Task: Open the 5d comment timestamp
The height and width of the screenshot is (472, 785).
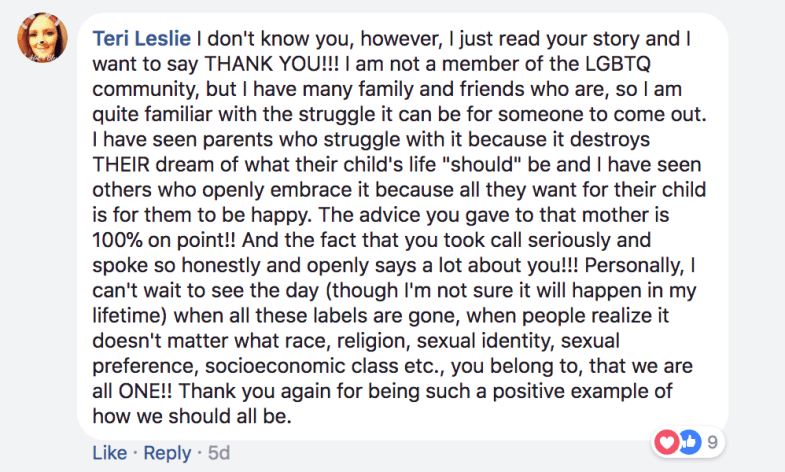Action: 219,453
